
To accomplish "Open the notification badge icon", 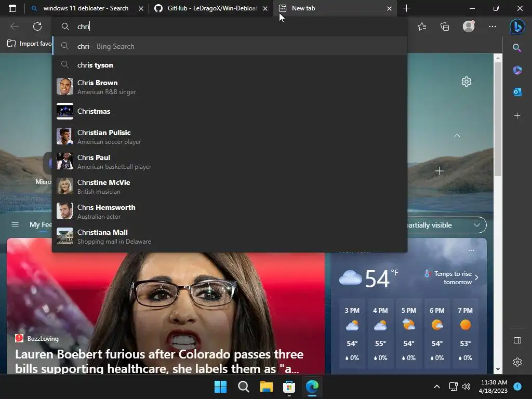I will [517, 386].
